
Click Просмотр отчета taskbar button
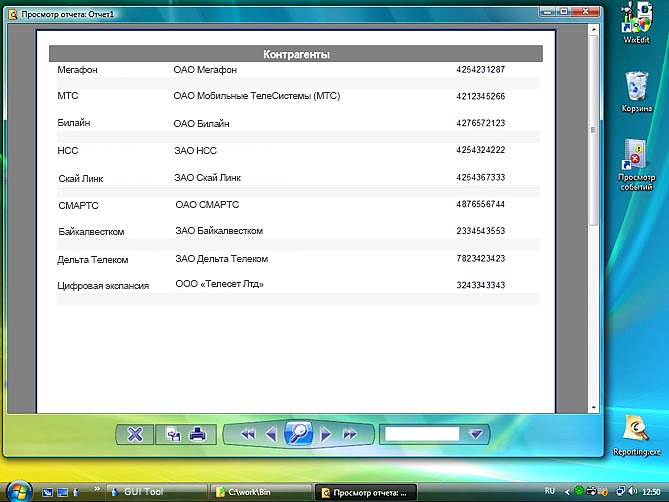pyautogui.click(x=366, y=493)
